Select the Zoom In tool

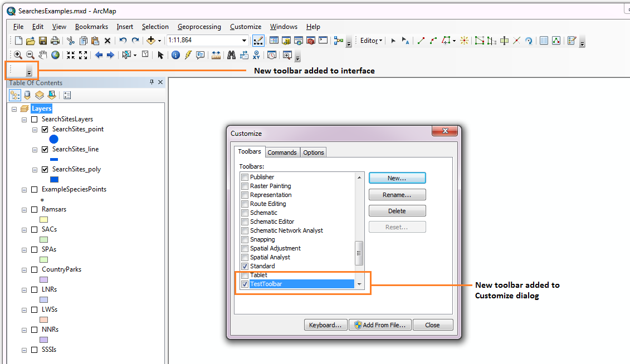pyautogui.click(x=18, y=55)
